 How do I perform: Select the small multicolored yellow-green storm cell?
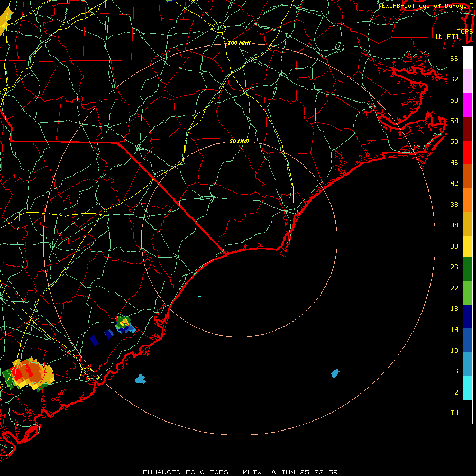point(125,325)
